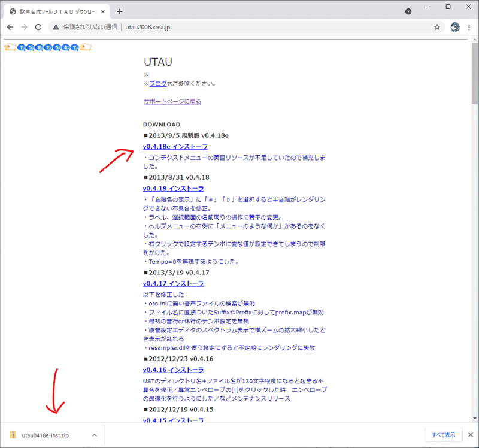
Task: Click the 保護されていない通信 label
Action: pyautogui.click(x=90, y=27)
